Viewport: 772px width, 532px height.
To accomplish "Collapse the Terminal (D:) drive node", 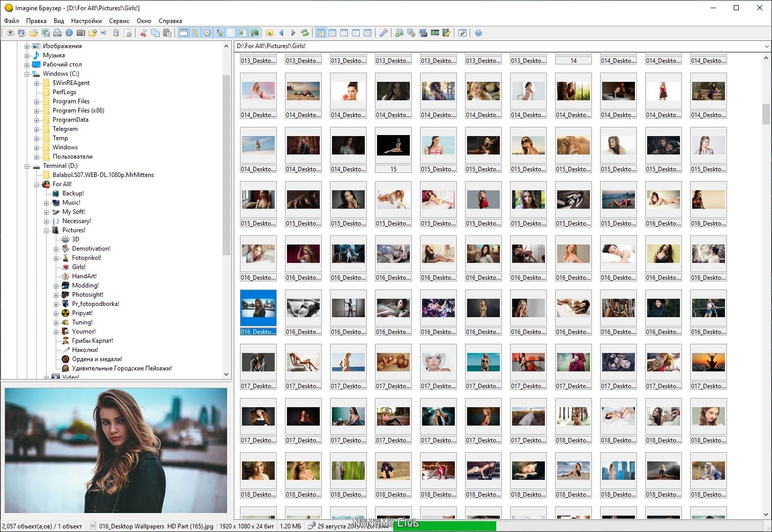I will click(27, 166).
